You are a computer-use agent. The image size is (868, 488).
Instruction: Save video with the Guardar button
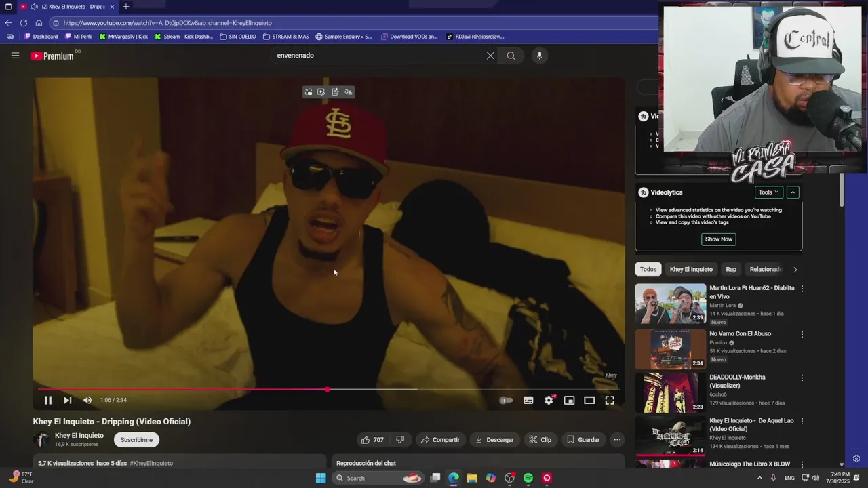[583, 440]
